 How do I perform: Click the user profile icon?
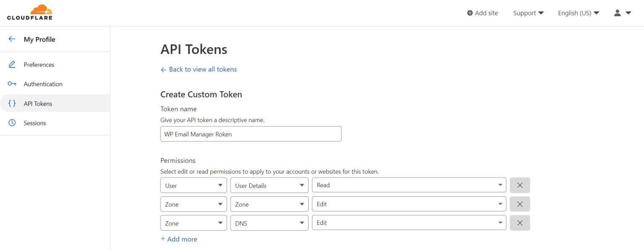(x=617, y=13)
